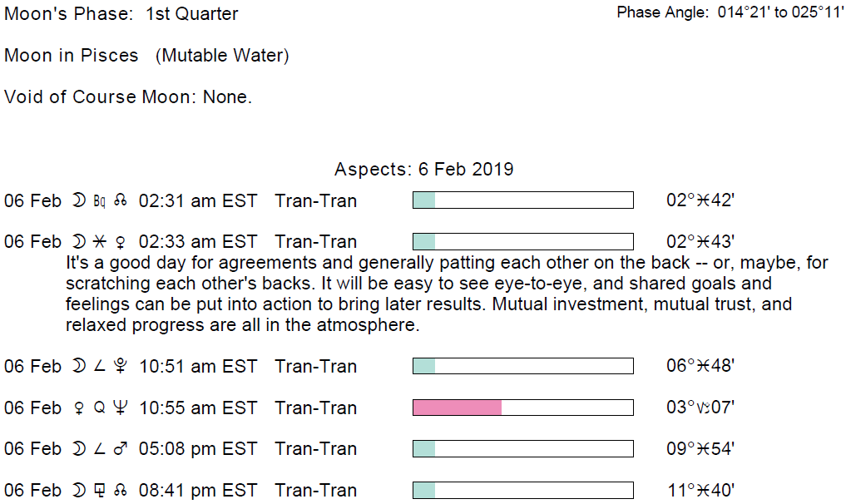Click the strength bar in the 05:08 pm row
This screenshot has height=504, width=846.
coord(522,449)
